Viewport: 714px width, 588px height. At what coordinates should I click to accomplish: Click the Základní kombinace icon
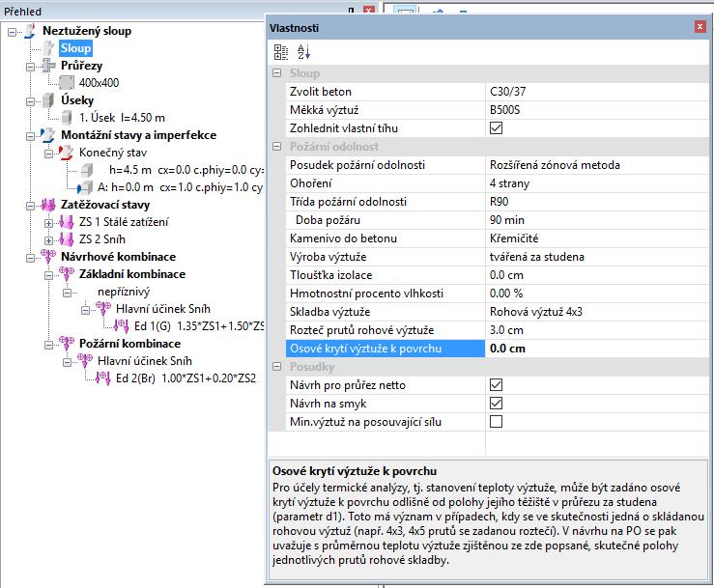[x=67, y=274]
